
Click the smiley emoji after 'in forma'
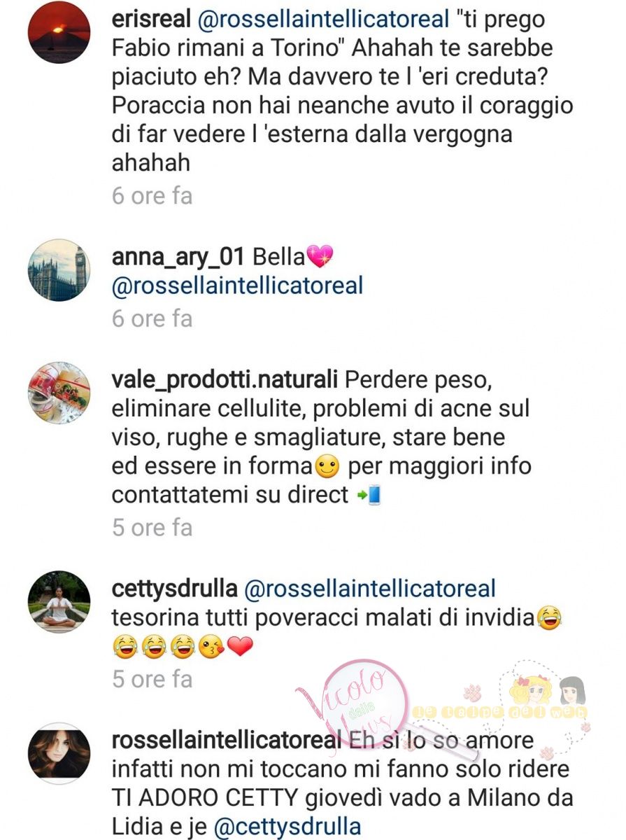click(x=327, y=467)
